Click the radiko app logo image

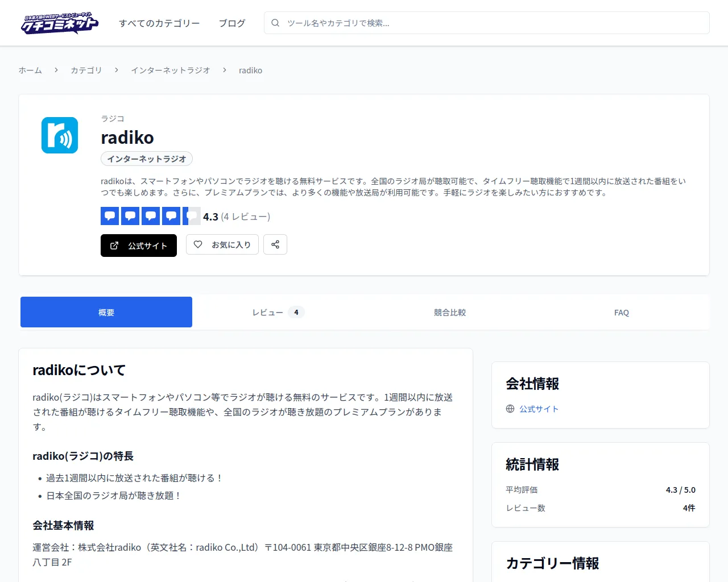(60, 135)
